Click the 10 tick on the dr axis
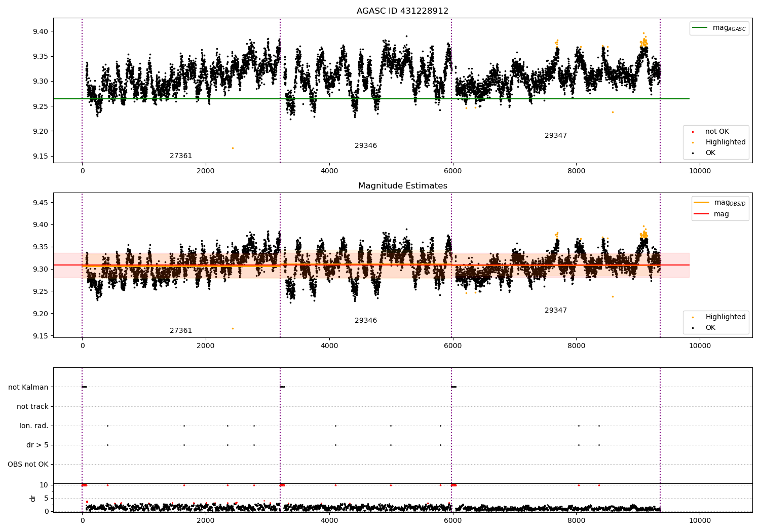Image resolution: width=760 pixels, height=532 pixels. click(45, 485)
